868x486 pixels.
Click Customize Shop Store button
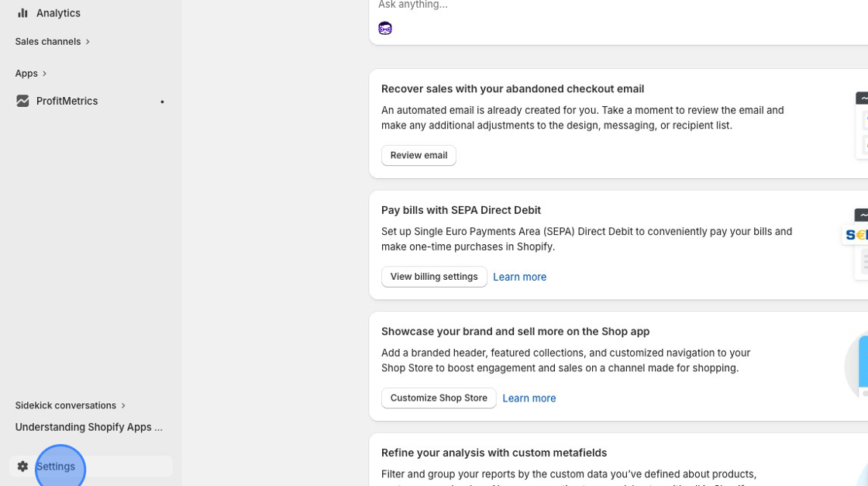coord(439,398)
